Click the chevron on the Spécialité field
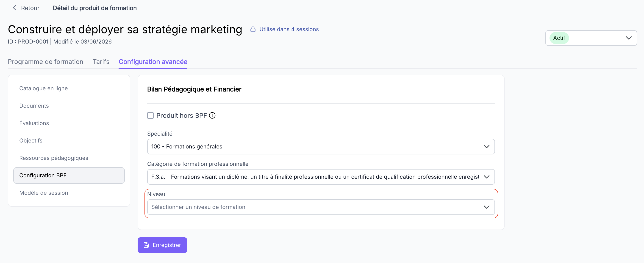The width and height of the screenshot is (644, 263). (x=486, y=147)
